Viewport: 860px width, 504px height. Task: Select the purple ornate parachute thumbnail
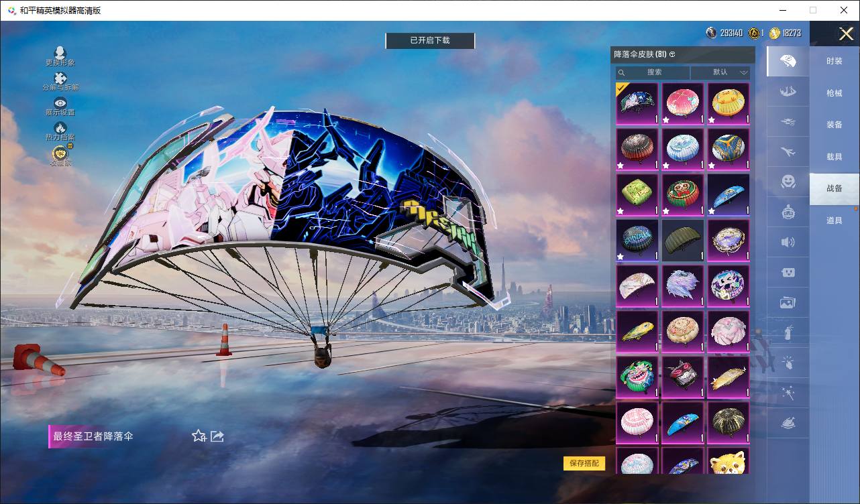tap(729, 240)
